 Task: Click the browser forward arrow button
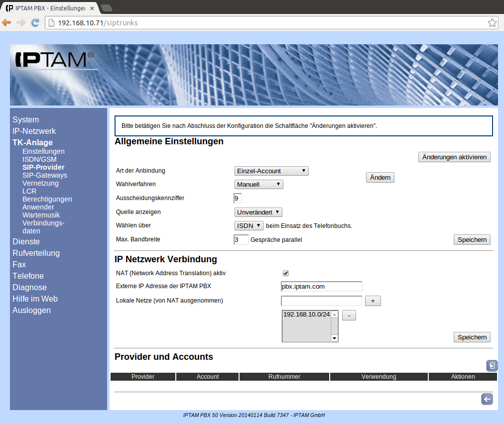pos(21,23)
